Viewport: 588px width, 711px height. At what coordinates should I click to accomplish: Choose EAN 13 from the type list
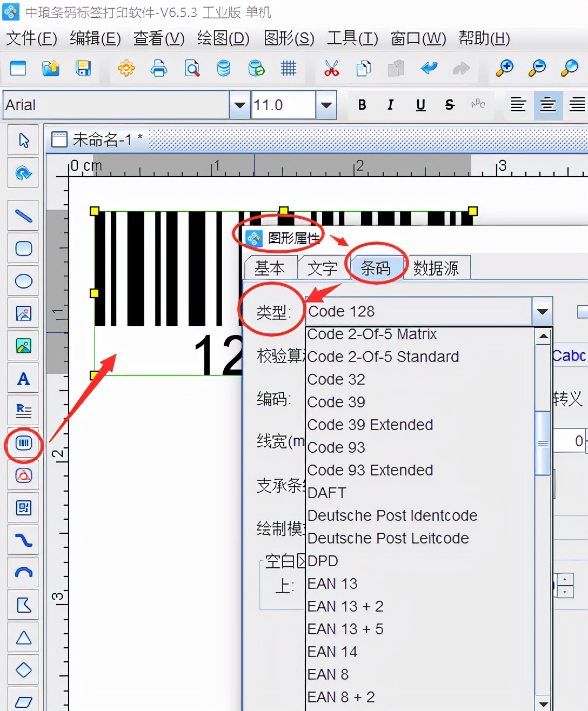click(x=332, y=583)
